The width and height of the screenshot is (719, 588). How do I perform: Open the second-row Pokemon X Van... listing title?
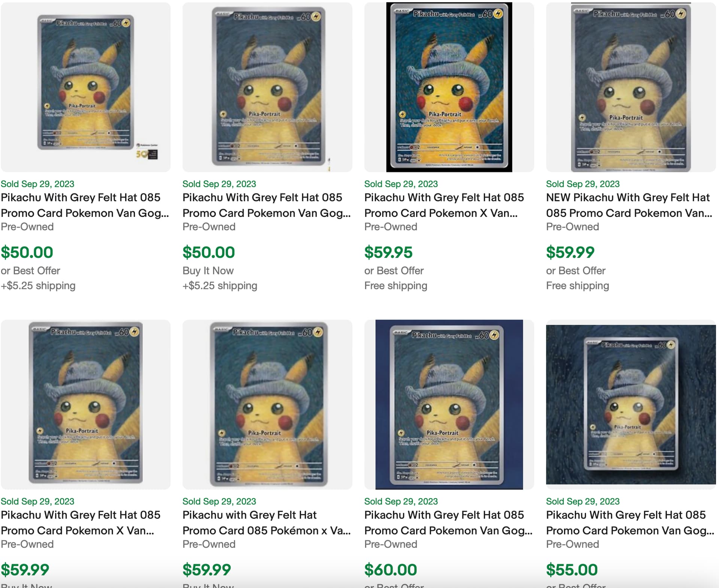(81, 522)
